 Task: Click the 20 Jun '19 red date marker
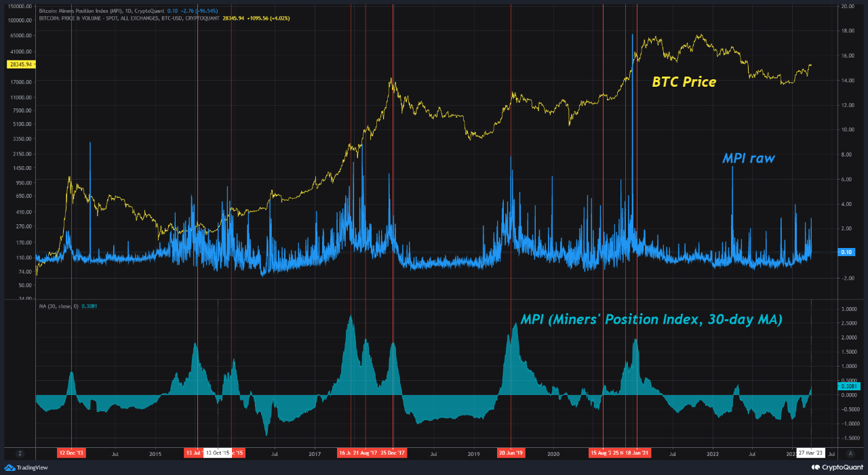click(513, 452)
